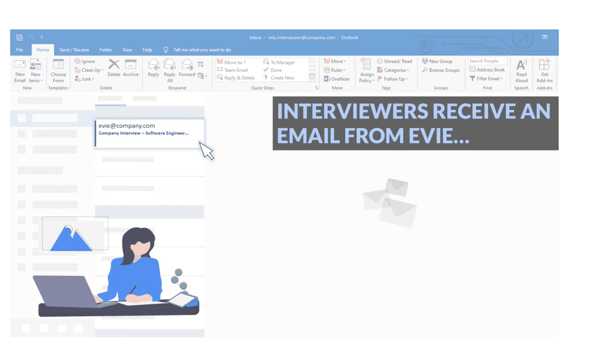
Task: Open the Rules dropdown
Action: 335,70
